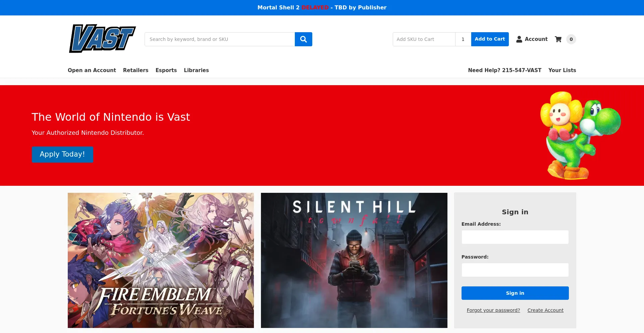This screenshot has height=333, width=644.
Task: Click the Yoshi character image
Action: click(x=580, y=135)
